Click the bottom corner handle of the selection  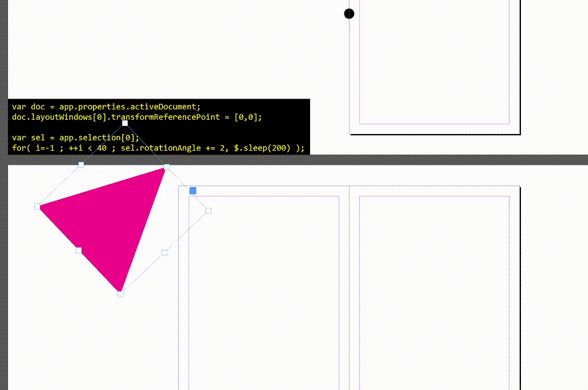click(120, 294)
